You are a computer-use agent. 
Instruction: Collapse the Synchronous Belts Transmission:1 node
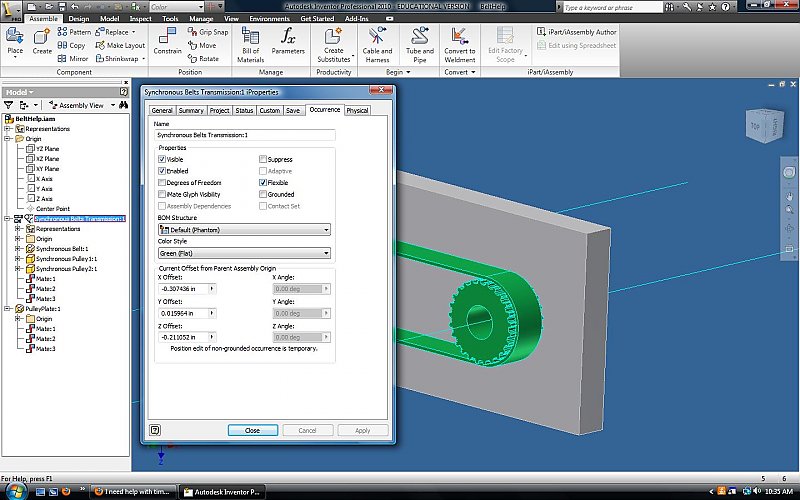(7, 219)
